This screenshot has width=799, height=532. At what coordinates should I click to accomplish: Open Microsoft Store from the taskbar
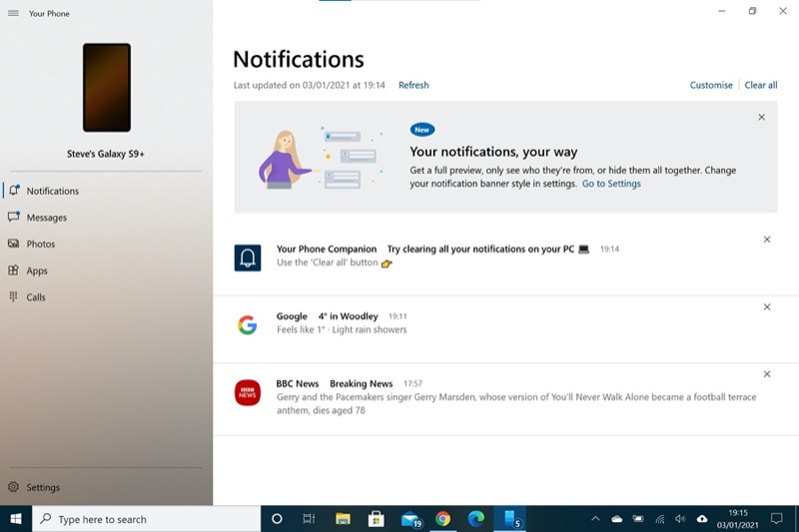tap(376, 519)
